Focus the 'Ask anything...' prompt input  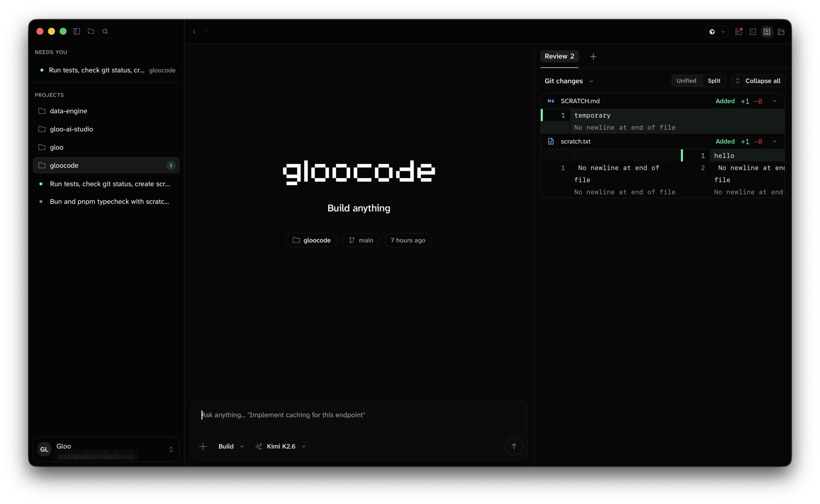pos(359,415)
